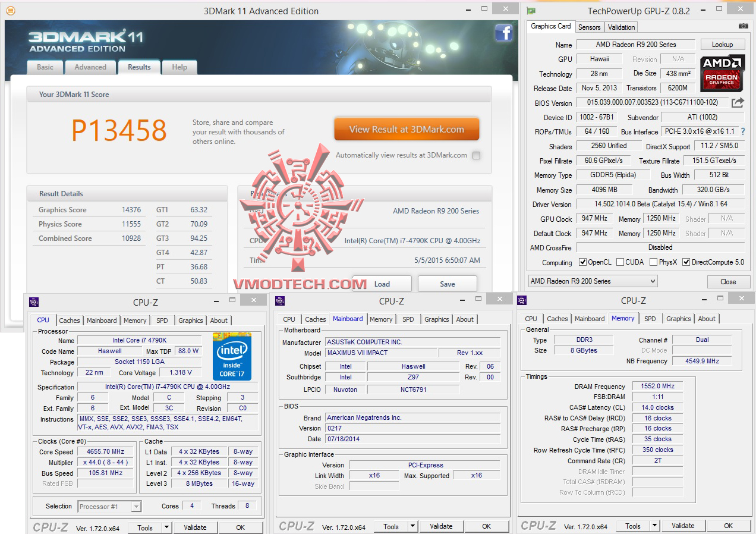Open the Help tab in 3DMark
Viewport: 756px width, 534px height.
coord(179,67)
